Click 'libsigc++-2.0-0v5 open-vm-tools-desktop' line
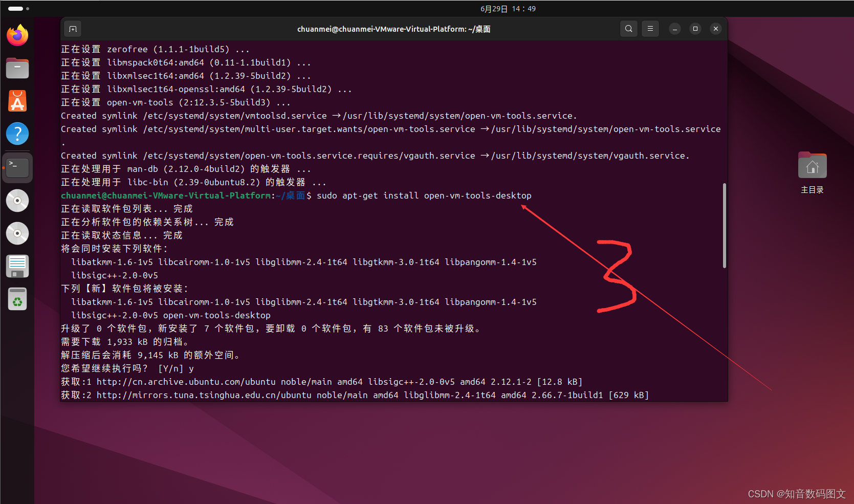The height and width of the screenshot is (504, 854). click(171, 315)
